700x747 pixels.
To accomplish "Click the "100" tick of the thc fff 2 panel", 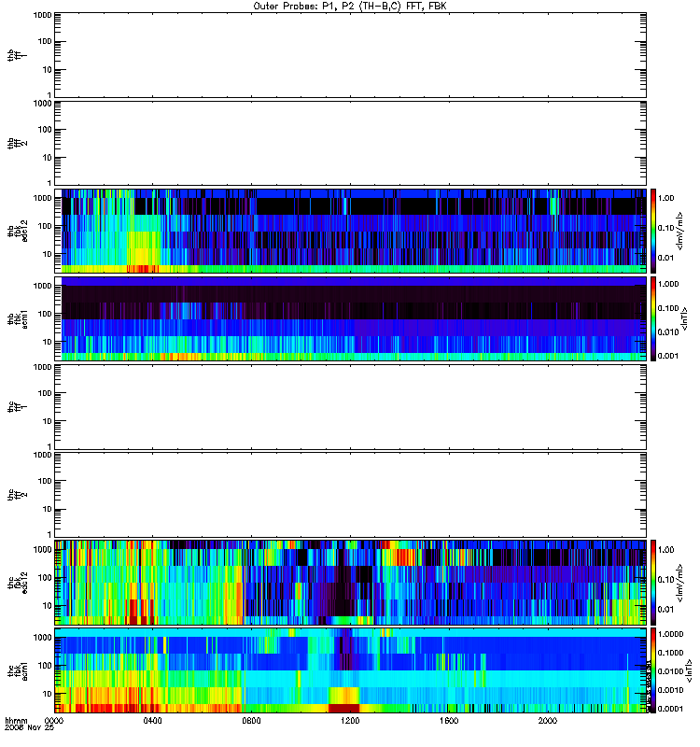I will coord(45,481).
